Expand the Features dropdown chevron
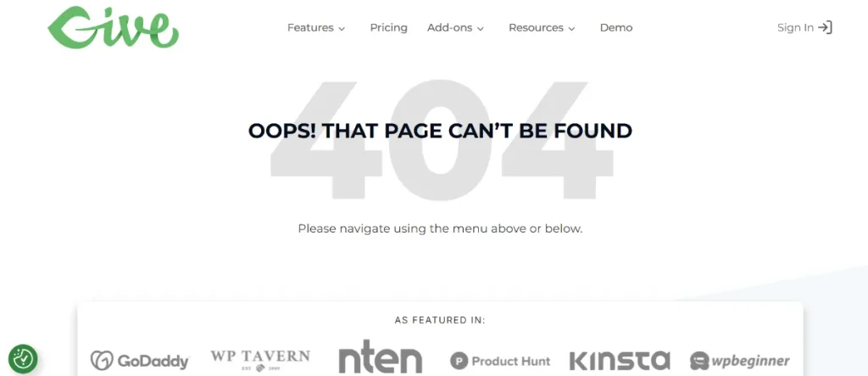The image size is (868, 376). [x=342, y=29]
